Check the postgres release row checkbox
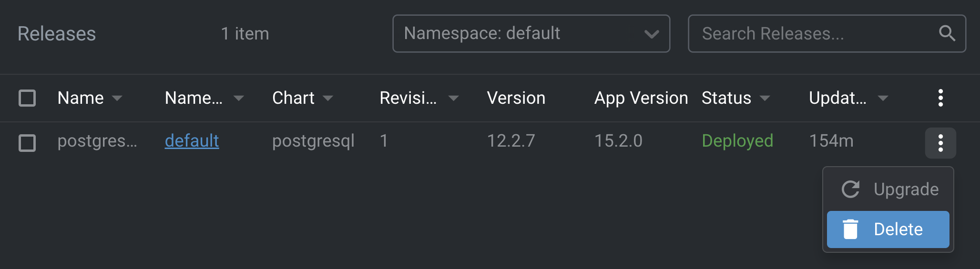This screenshot has width=980, height=269. tap(27, 143)
